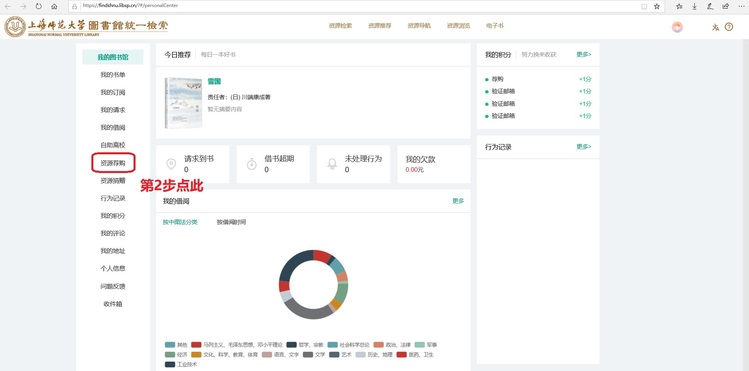The width and height of the screenshot is (749, 371).
Task: Open 问题反馈 in sidebar
Action: coord(113,286)
